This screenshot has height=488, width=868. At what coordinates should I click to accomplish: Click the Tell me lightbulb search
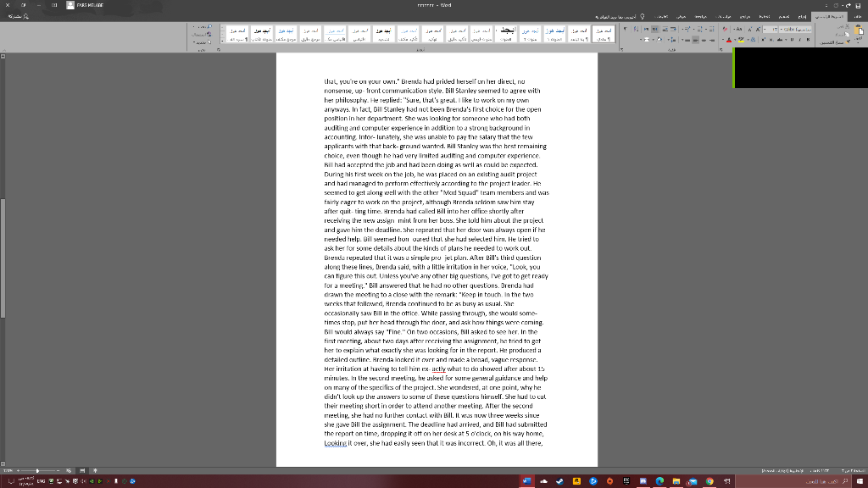[643, 17]
